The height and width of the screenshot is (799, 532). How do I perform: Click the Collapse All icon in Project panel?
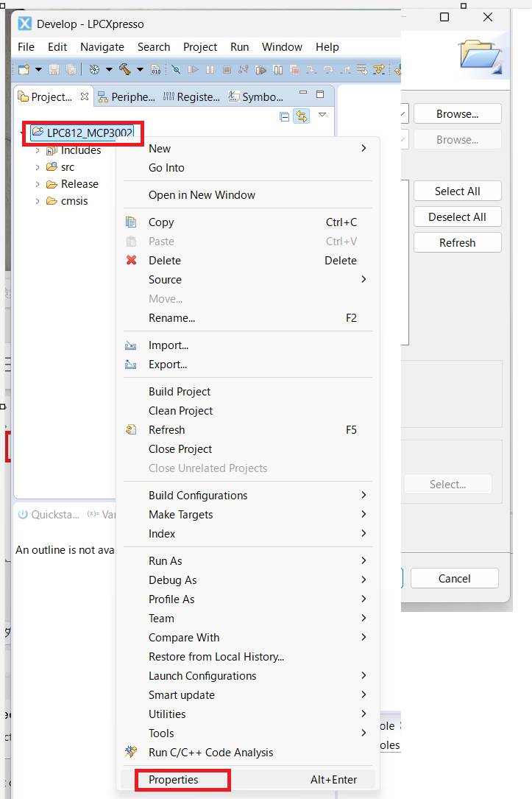pyautogui.click(x=285, y=116)
